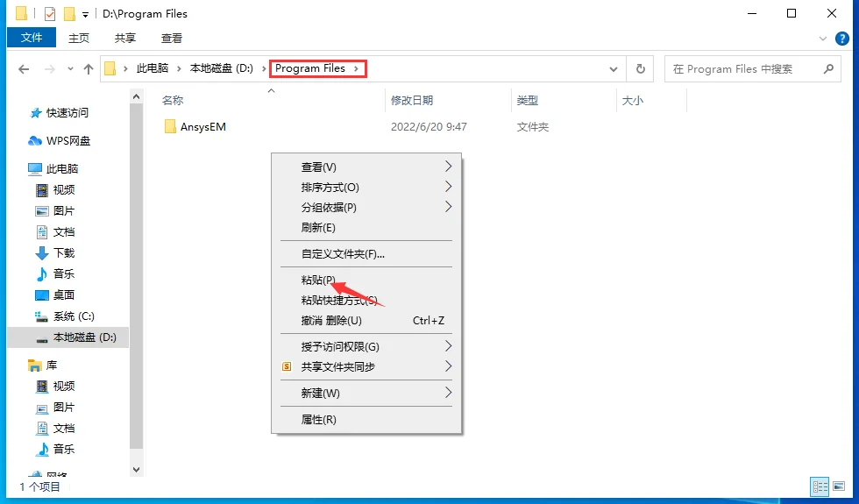Open 音乐 under 库
This screenshot has width=859, height=504.
pyautogui.click(x=55, y=449)
